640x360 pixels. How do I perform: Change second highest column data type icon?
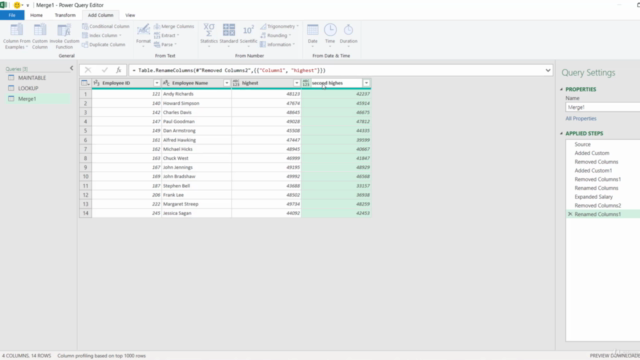[x=306, y=83]
